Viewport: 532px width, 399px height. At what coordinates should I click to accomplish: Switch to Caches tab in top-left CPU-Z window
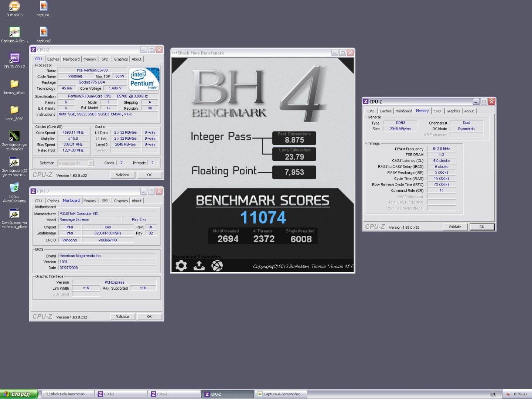[53, 59]
